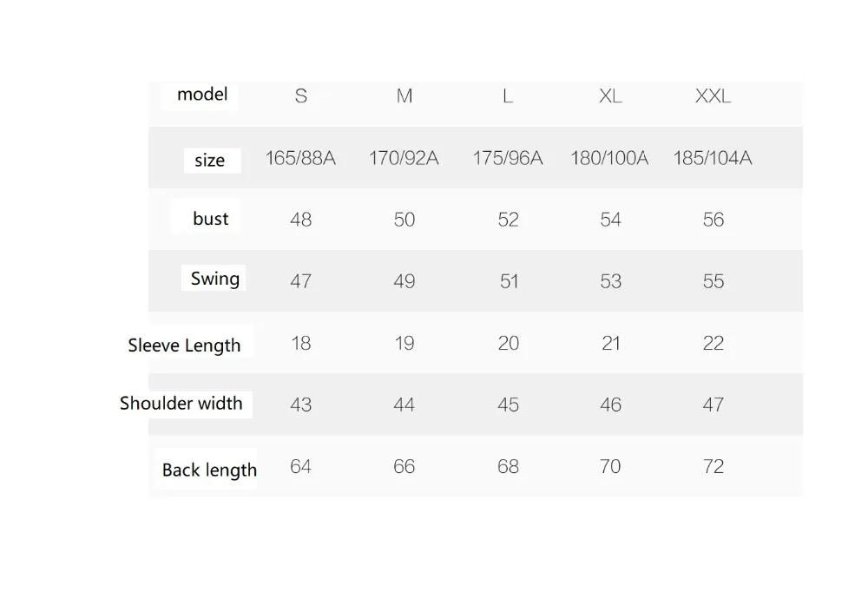Select sleeve length value 19
This screenshot has width=868, height=592.
pyautogui.click(x=404, y=343)
